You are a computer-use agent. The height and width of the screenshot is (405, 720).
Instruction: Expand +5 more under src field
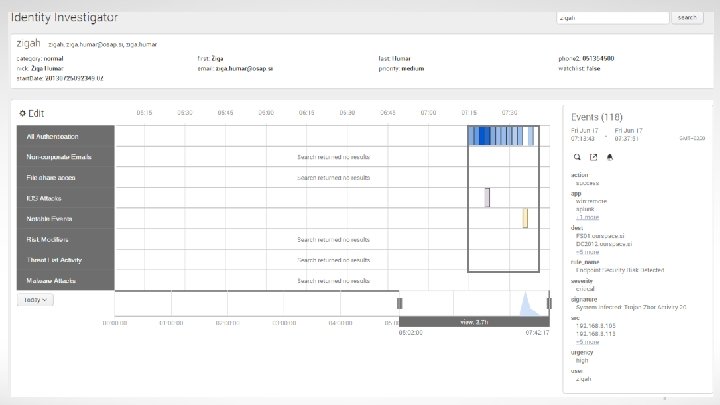click(x=587, y=342)
